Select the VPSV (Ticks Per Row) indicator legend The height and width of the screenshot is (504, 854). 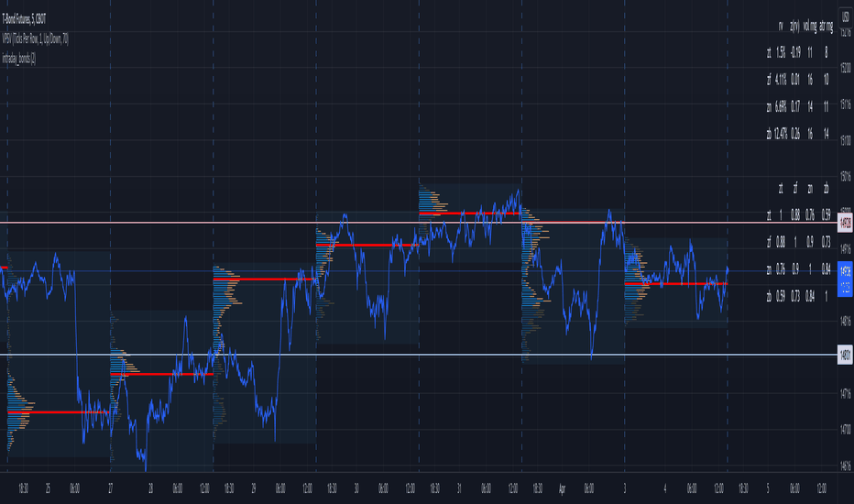tap(36, 38)
